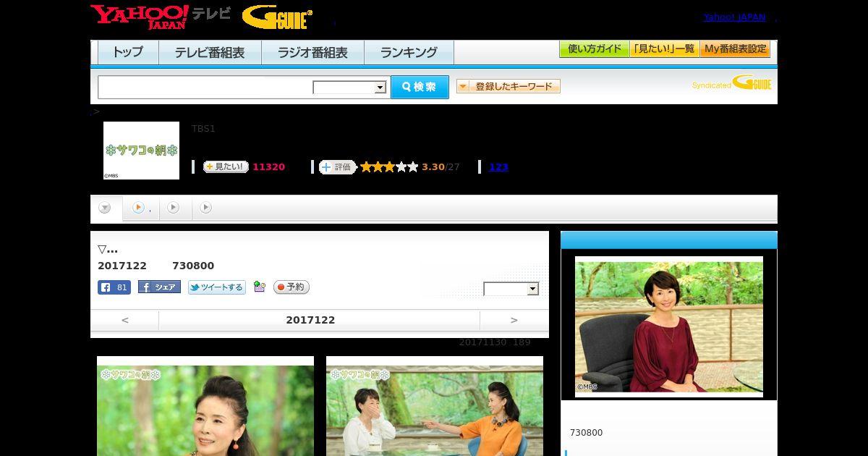Click the TBS1 channel label
This screenshot has height=456, width=868.
[203, 129]
